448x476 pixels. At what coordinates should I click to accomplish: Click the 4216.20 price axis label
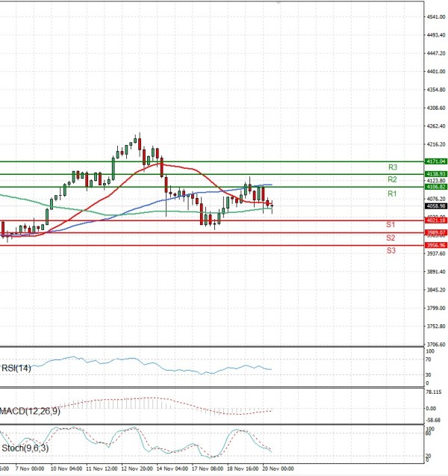point(435,144)
